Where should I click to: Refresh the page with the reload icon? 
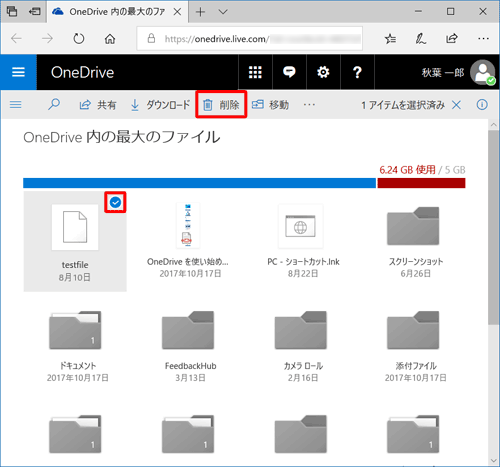79,39
